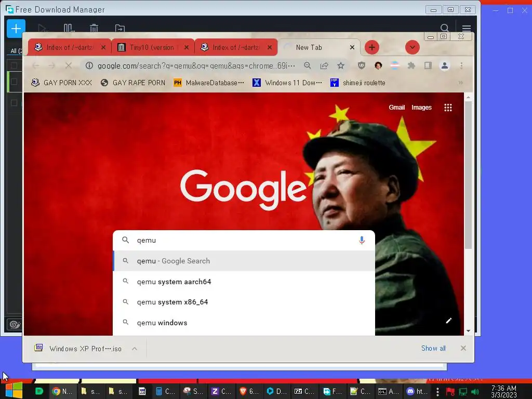
Task: Open the Free Download Manager hamburger menu
Action: [467, 29]
